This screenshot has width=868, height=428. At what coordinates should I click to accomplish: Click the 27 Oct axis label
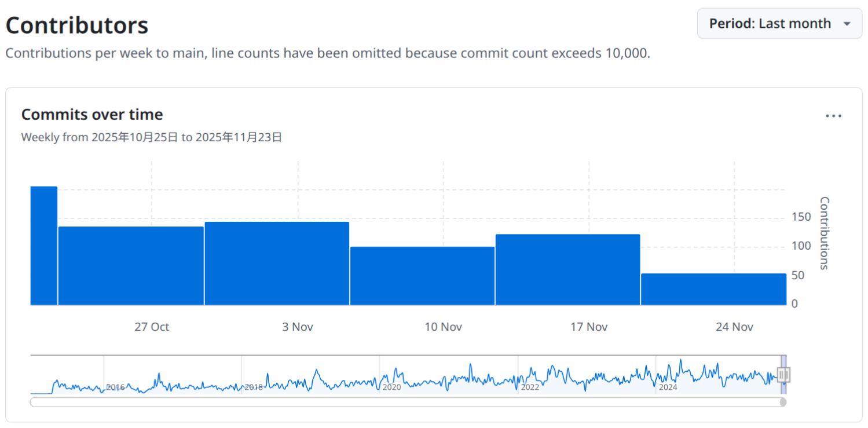click(151, 327)
